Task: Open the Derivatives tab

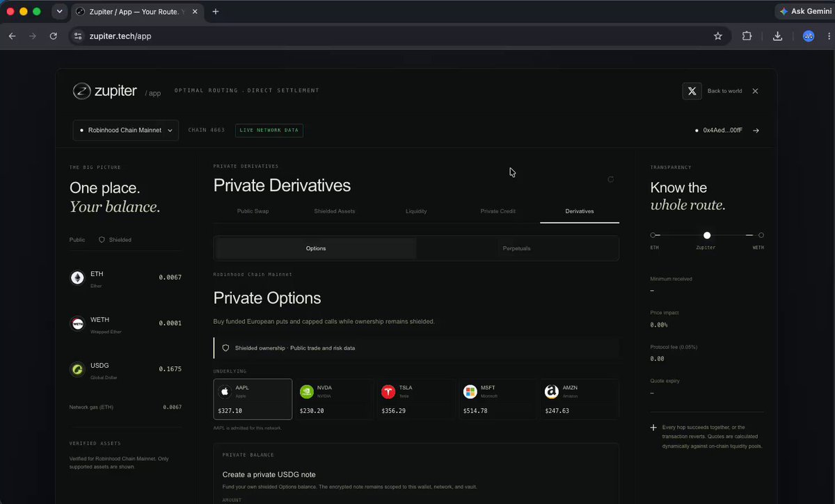Action: [x=580, y=211]
